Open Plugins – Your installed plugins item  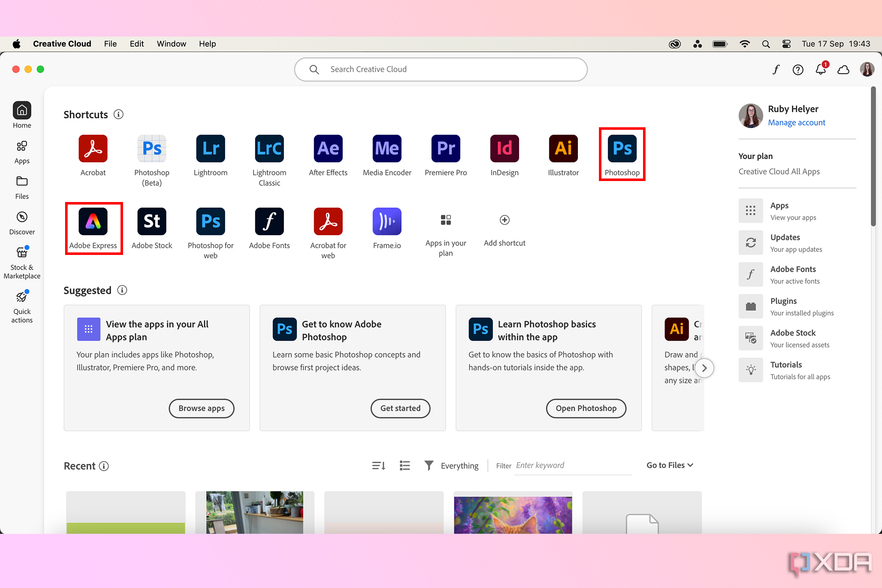(x=797, y=307)
